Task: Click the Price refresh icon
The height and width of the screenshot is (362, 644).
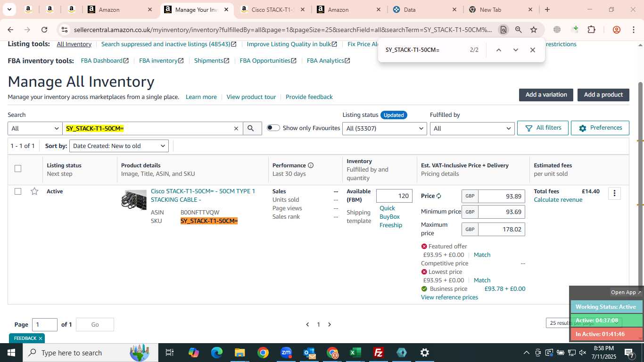Action: (x=439, y=196)
